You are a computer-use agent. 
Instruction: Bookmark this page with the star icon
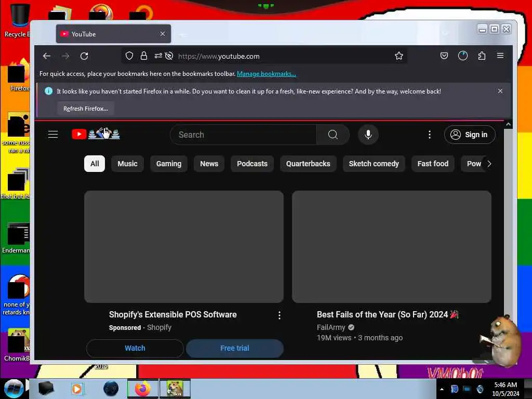399,56
